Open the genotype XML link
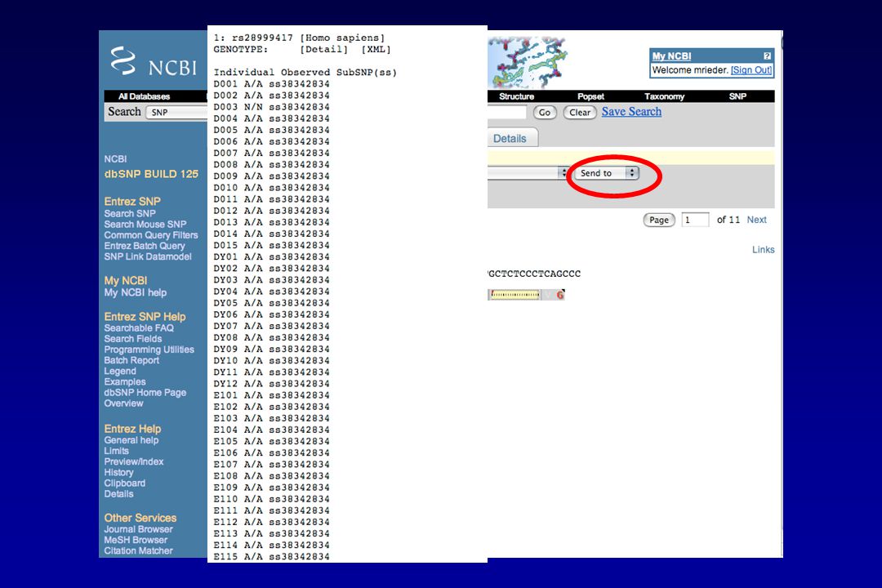This screenshot has width=882, height=588. 376,50
